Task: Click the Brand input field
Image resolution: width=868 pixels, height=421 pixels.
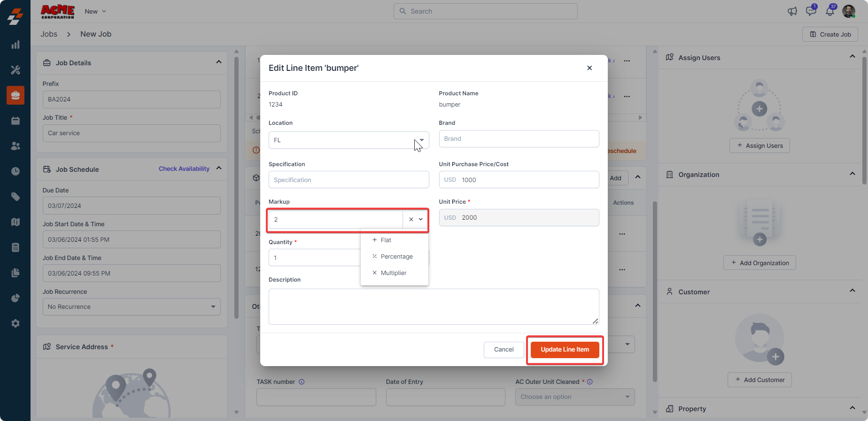Action: 519,138
